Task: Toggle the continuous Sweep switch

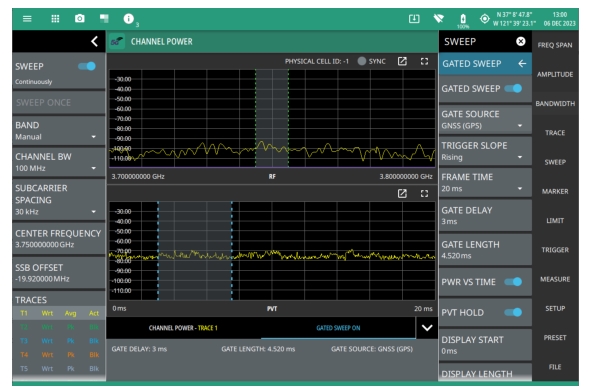Action: pos(87,66)
